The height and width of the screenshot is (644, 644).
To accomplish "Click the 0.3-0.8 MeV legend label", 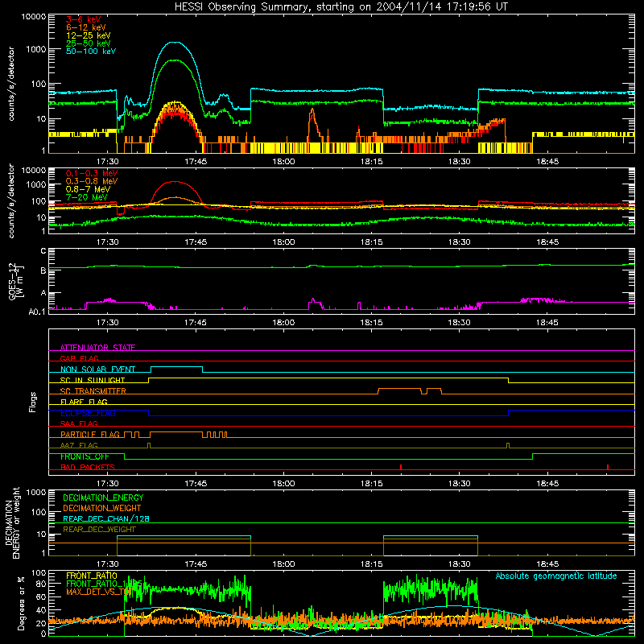I will pyautogui.click(x=92, y=181).
